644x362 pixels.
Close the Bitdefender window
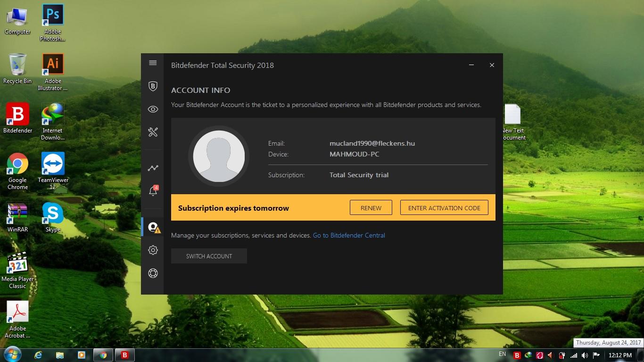coord(492,65)
